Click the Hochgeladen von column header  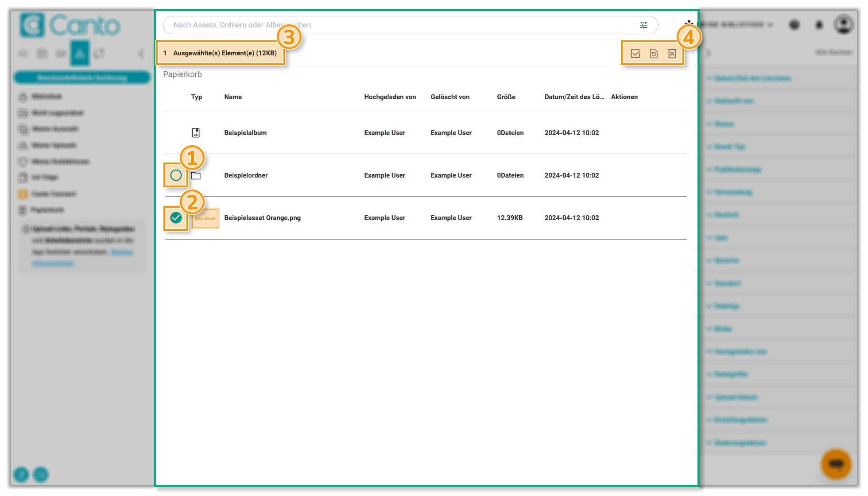click(390, 97)
